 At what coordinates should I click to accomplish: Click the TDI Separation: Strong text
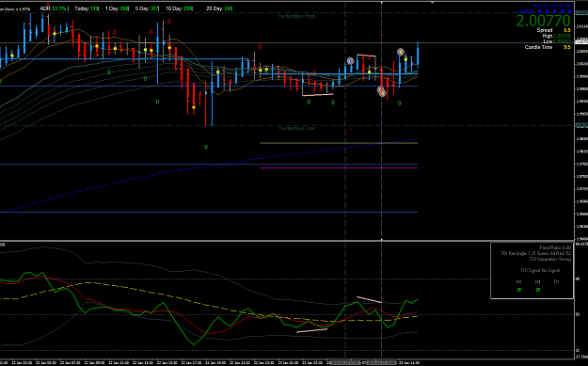click(x=550, y=259)
